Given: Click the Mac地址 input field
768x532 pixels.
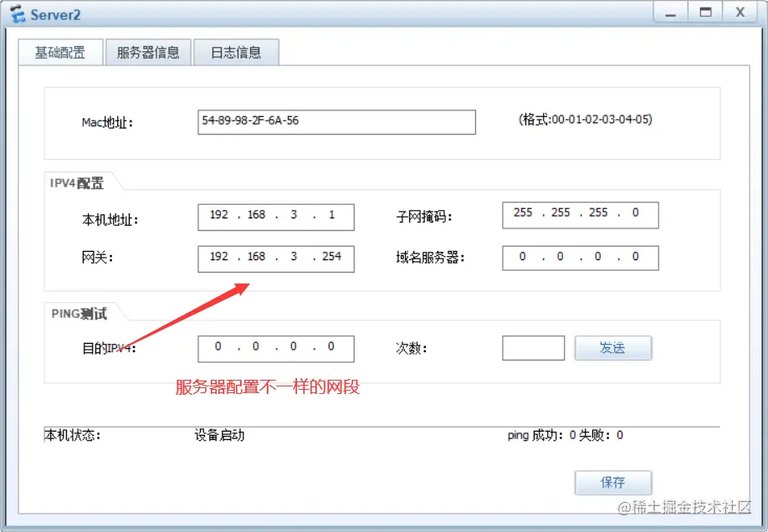Looking at the screenshot, I should (x=336, y=122).
